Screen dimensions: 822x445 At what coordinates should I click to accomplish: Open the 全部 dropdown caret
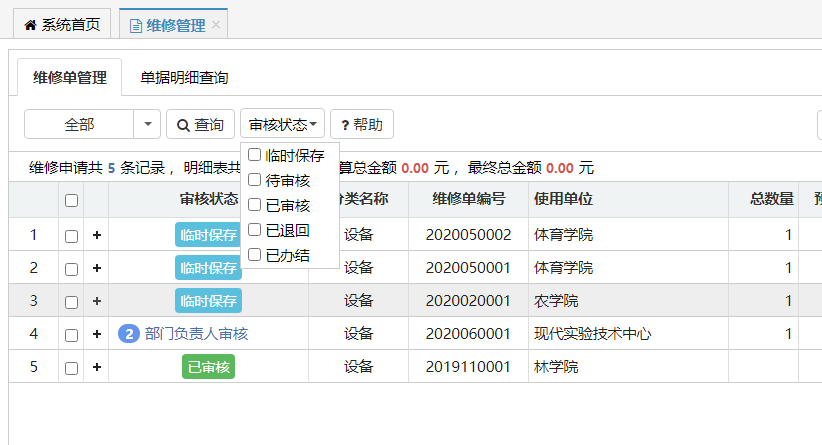147,125
